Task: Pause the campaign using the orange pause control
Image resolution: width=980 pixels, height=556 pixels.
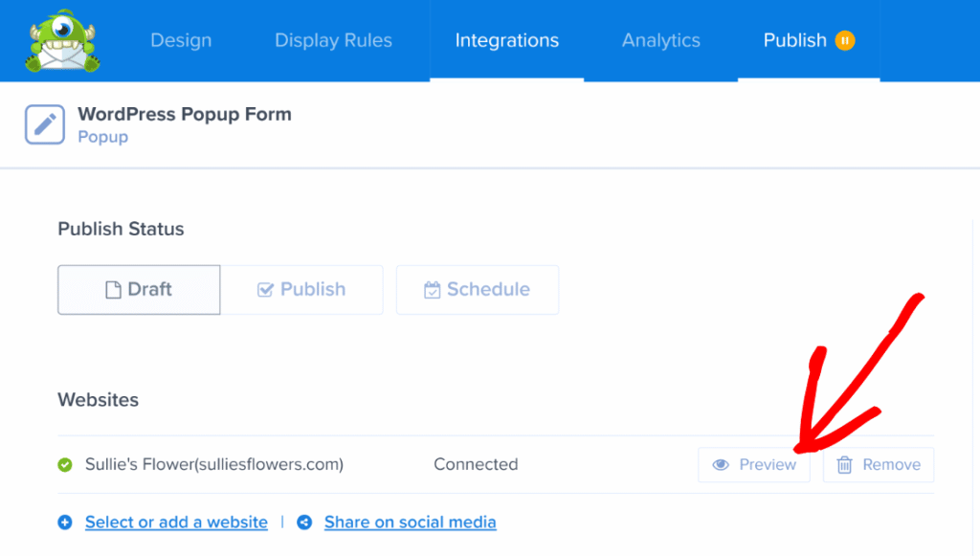Action: [845, 40]
